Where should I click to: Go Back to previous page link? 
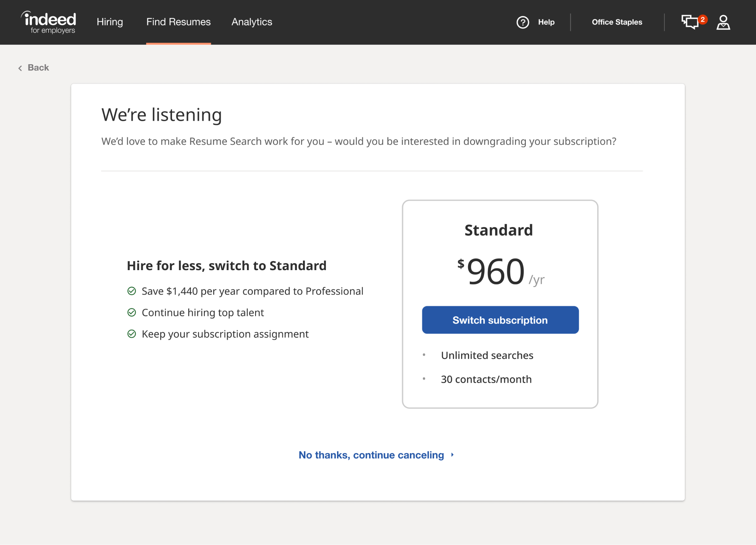pos(38,68)
